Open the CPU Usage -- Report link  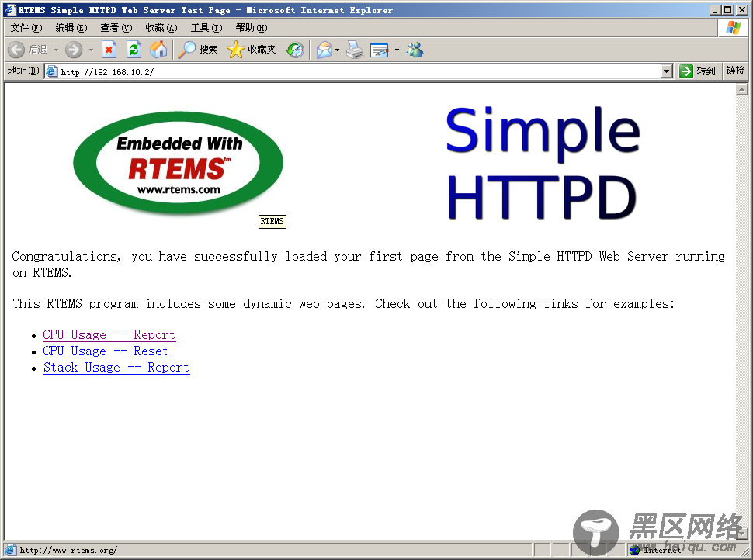pyautogui.click(x=109, y=335)
